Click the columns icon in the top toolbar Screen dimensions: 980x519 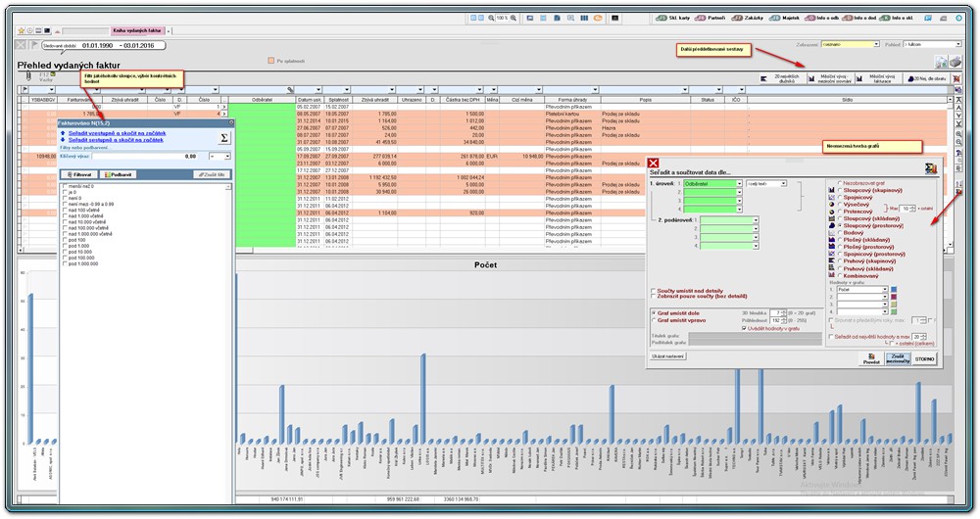[x=584, y=19]
